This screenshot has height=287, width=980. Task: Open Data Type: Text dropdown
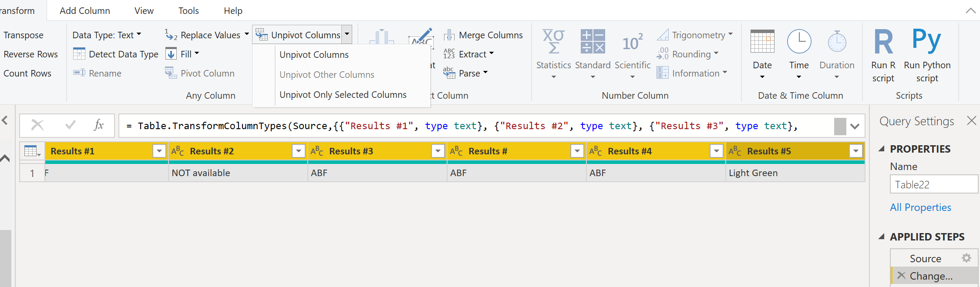pyautogui.click(x=107, y=35)
